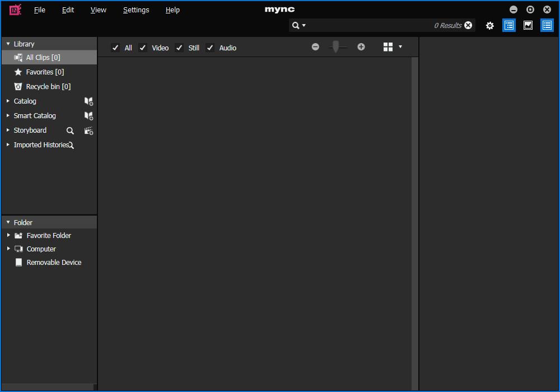This screenshot has height=392, width=560.
Task: Toggle the properties list panel icon
Action: (x=547, y=25)
